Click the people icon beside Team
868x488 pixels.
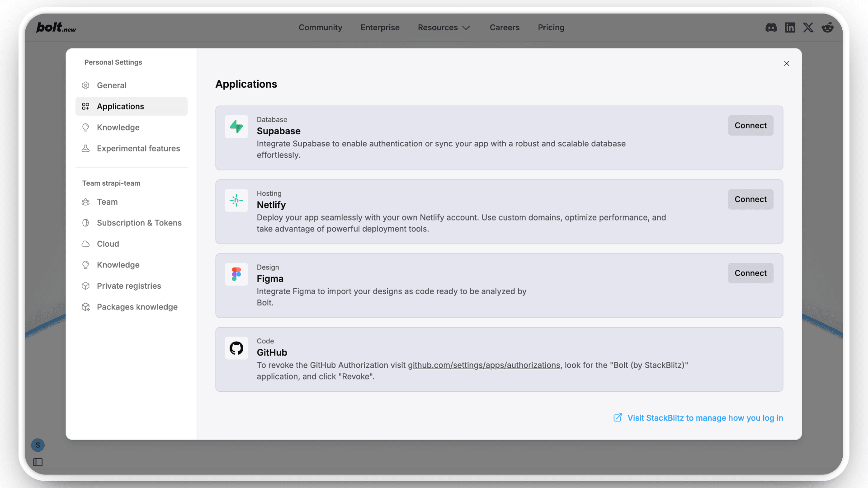(85, 202)
